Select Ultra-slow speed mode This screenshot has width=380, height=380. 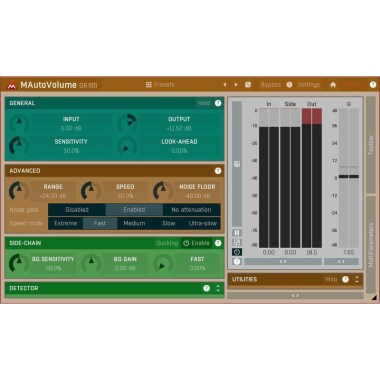[203, 223]
